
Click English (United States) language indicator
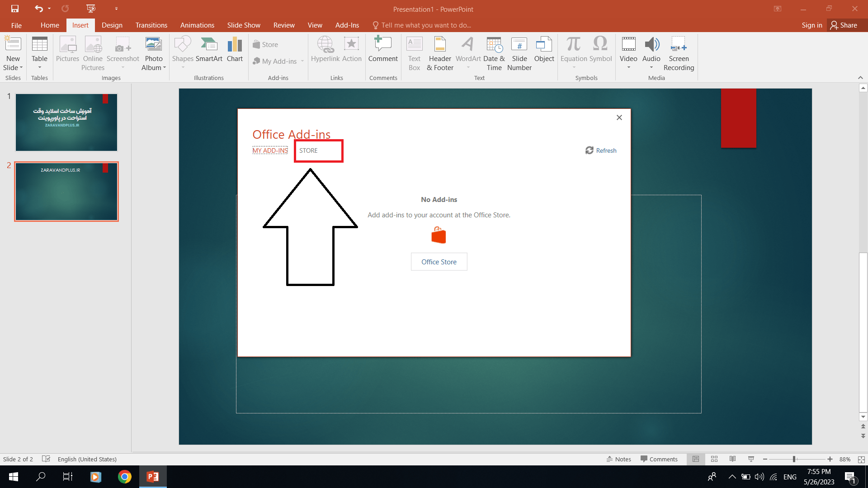87,459
